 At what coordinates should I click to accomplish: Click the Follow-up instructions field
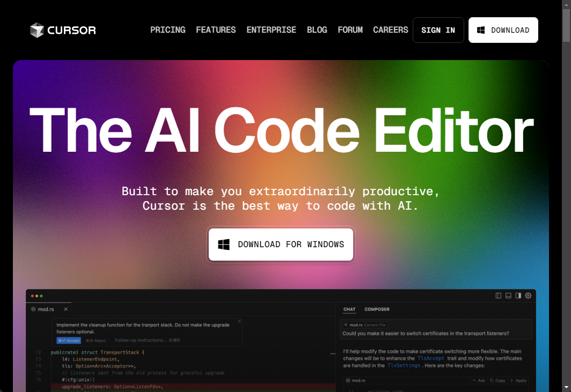(x=148, y=341)
